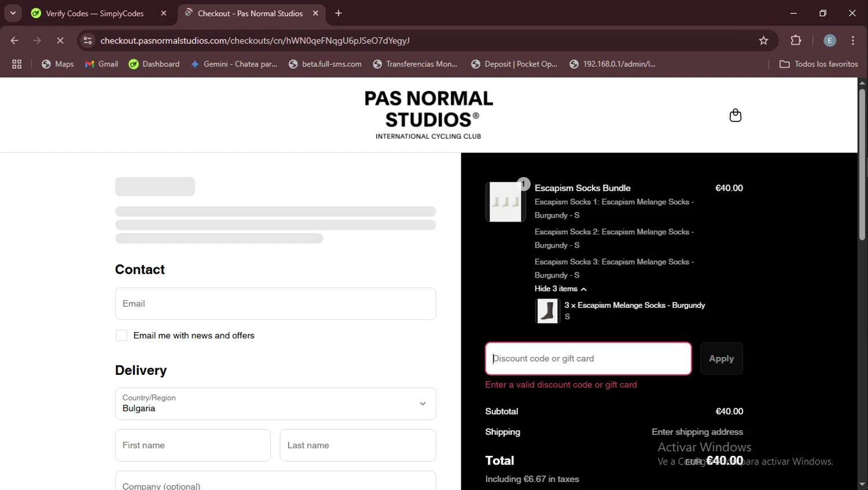Image resolution: width=868 pixels, height=490 pixels.
Task: Open the Chrome profile avatar E
Action: tap(830, 40)
